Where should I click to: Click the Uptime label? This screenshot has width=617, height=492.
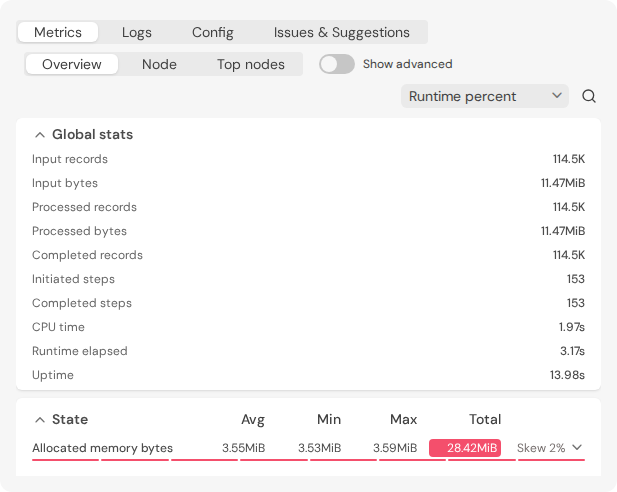[x=53, y=375]
